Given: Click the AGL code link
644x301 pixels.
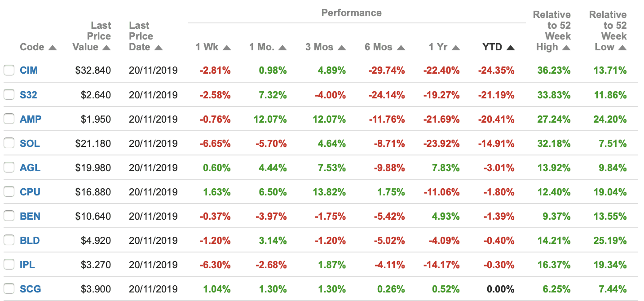Looking at the screenshot, I should [30, 168].
